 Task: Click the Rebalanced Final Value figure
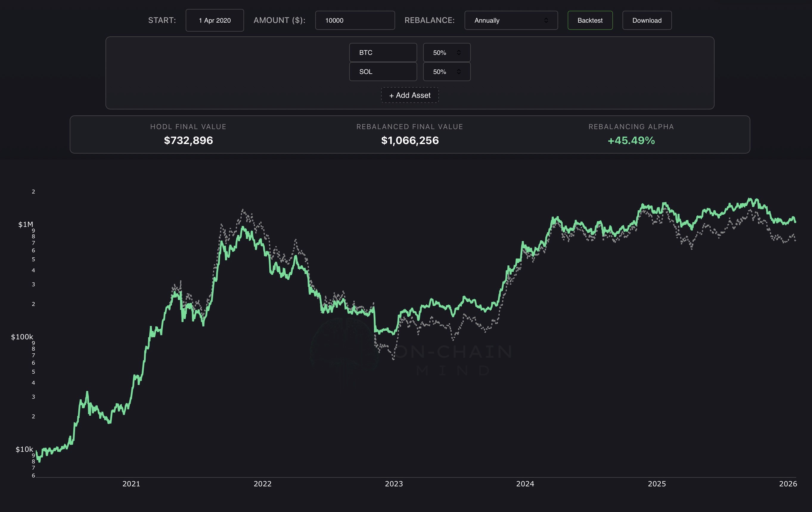point(409,140)
